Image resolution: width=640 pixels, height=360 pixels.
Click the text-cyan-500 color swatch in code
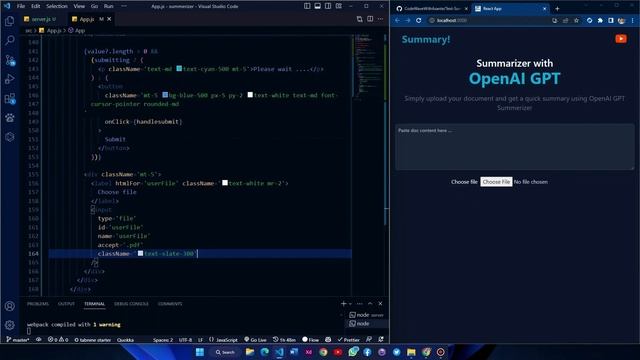pos(179,69)
